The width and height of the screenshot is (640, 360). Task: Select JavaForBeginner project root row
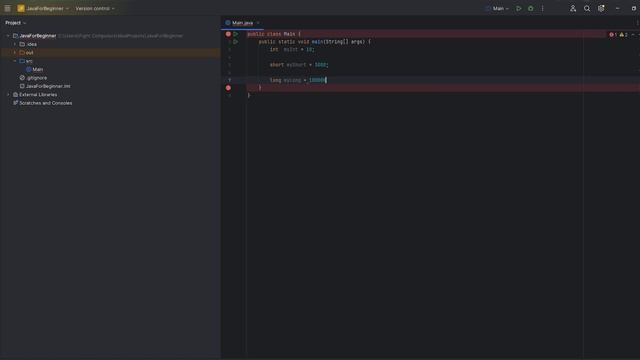tap(110, 36)
